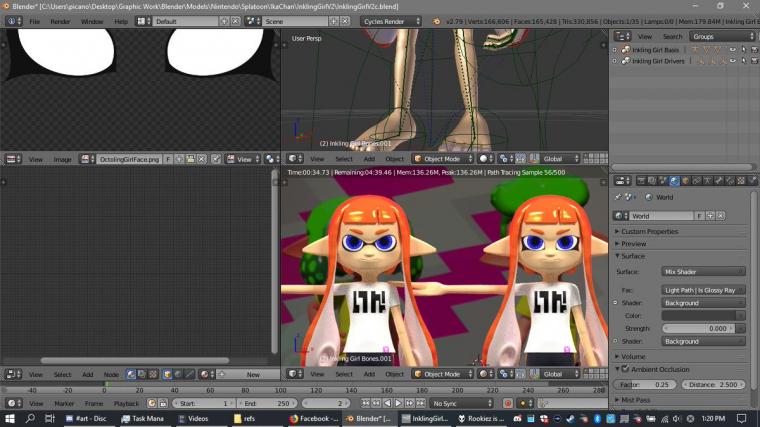Open the Outliner Groups display dropdown

722,36
